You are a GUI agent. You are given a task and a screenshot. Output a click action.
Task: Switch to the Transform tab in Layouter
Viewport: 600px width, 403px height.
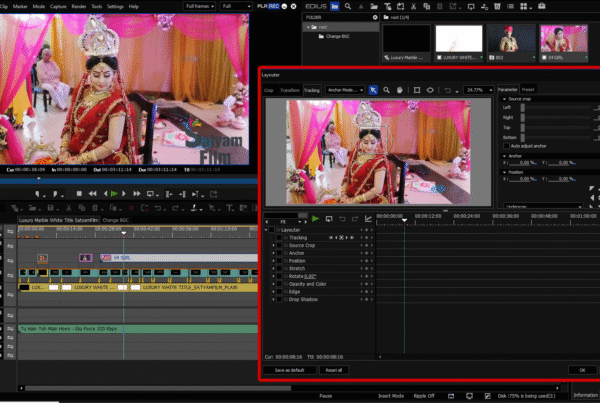[x=290, y=90]
